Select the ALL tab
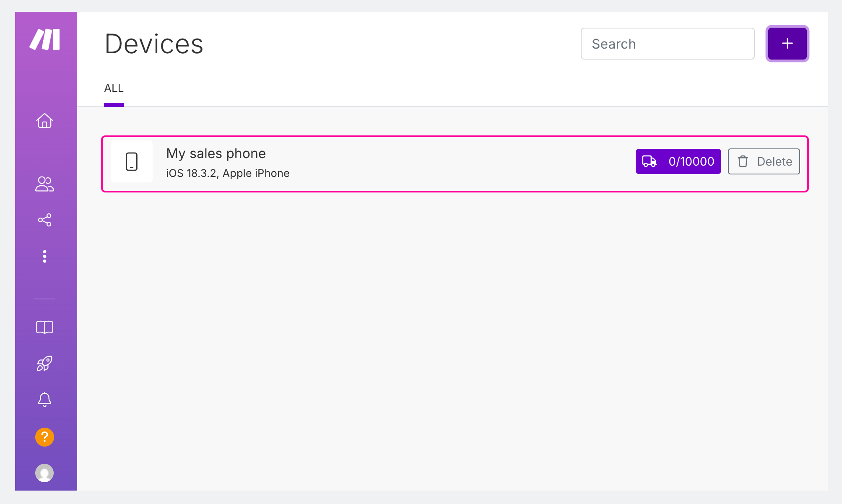The width and height of the screenshot is (842, 504). pyautogui.click(x=114, y=88)
